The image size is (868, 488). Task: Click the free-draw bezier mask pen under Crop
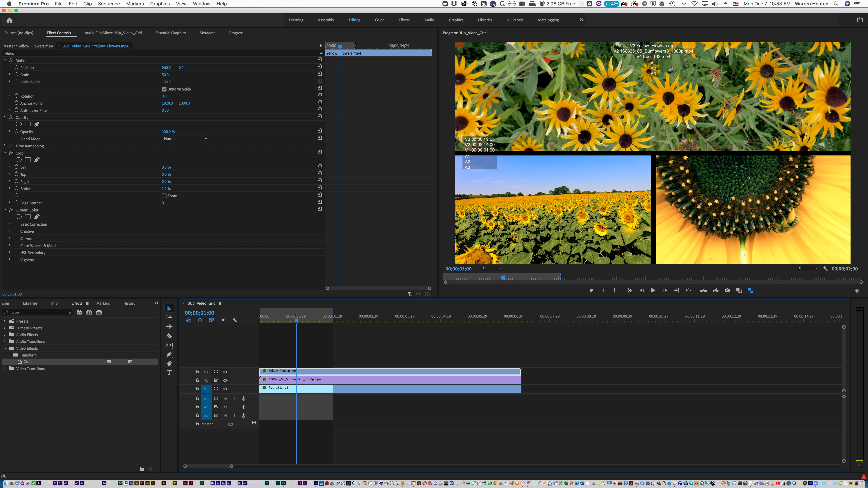(x=37, y=160)
